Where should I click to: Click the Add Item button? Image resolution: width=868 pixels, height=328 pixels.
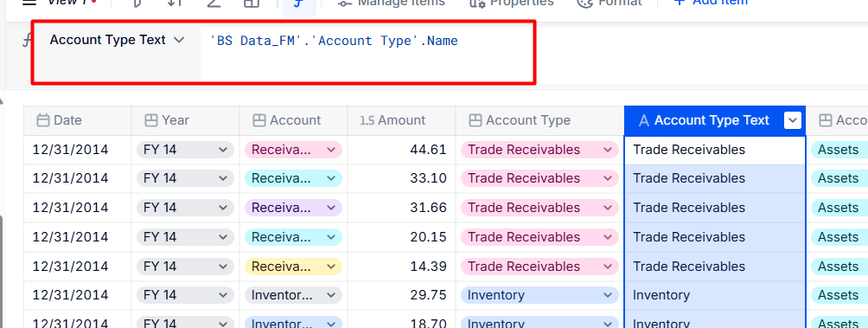click(711, 3)
